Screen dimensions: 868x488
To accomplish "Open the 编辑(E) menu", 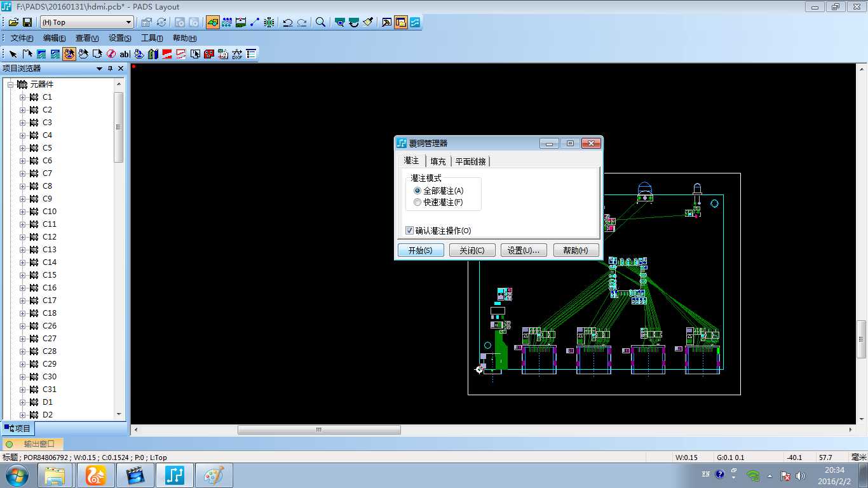I will coord(54,38).
